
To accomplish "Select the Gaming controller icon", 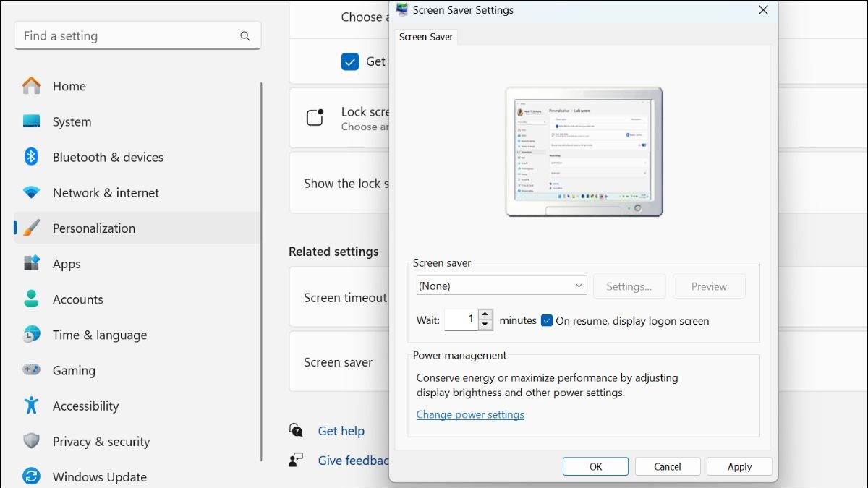I will tap(31, 370).
